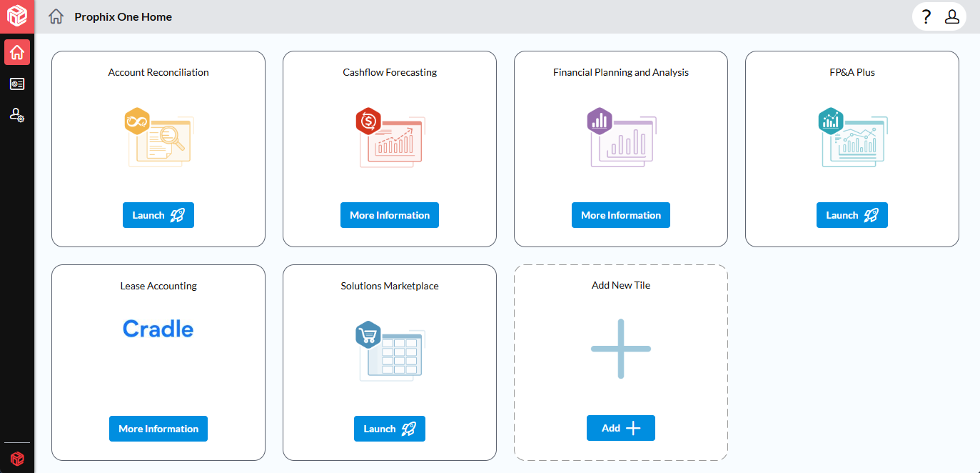Image resolution: width=980 pixels, height=473 pixels.
Task: Click the Account Reconciliation tile title
Action: [x=158, y=72]
